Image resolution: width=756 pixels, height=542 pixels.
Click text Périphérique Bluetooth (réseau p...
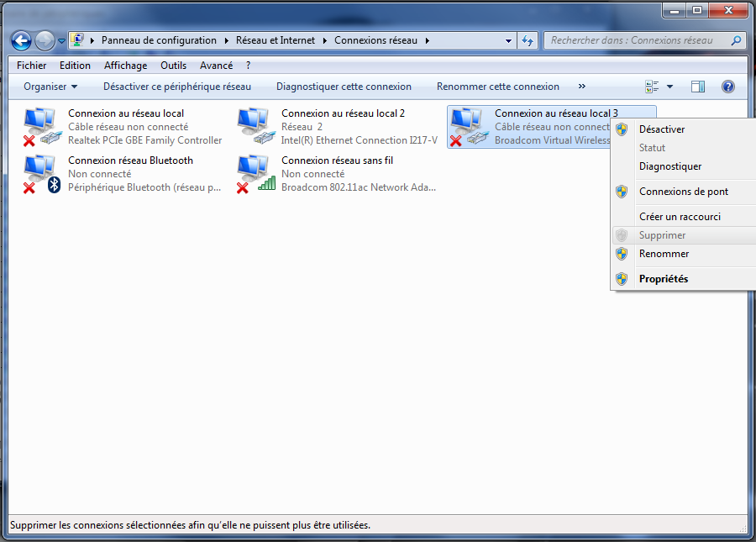pyautogui.click(x=144, y=187)
